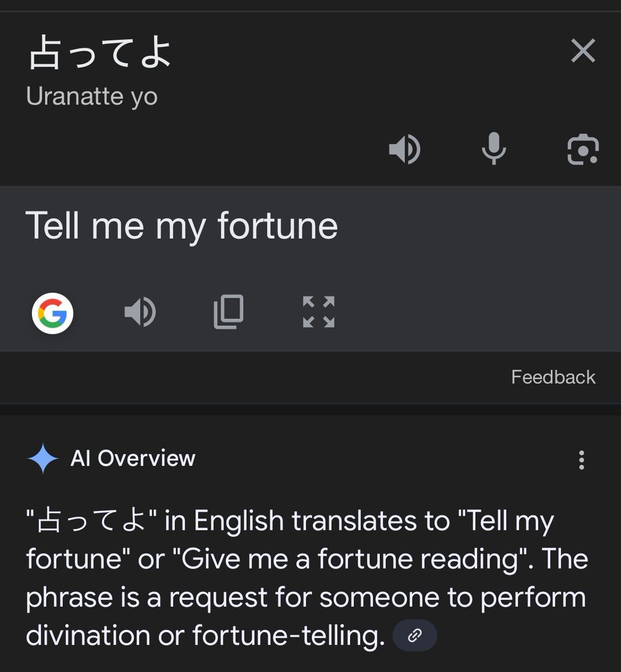Start voice input with the microphone icon
The height and width of the screenshot is (672, 621).
[494, 149]
